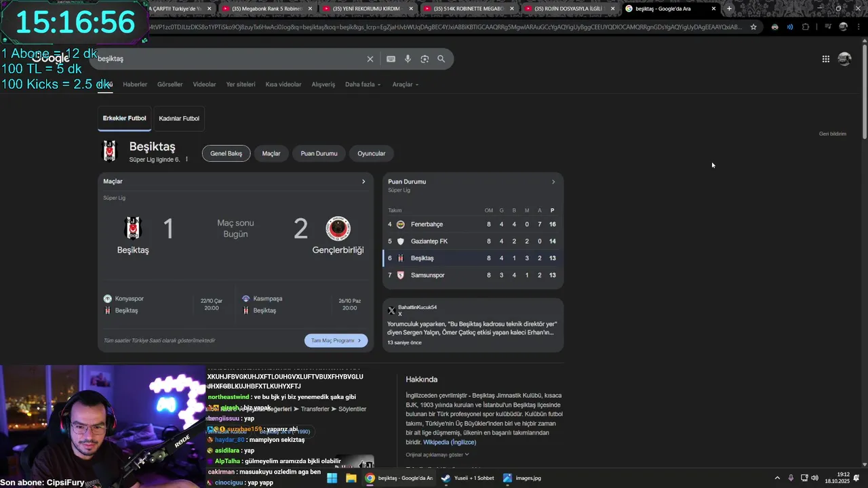Screen dimensions: 868x488
Task: Switch to the Videolar search tab
Action: (x=204, y=85)
